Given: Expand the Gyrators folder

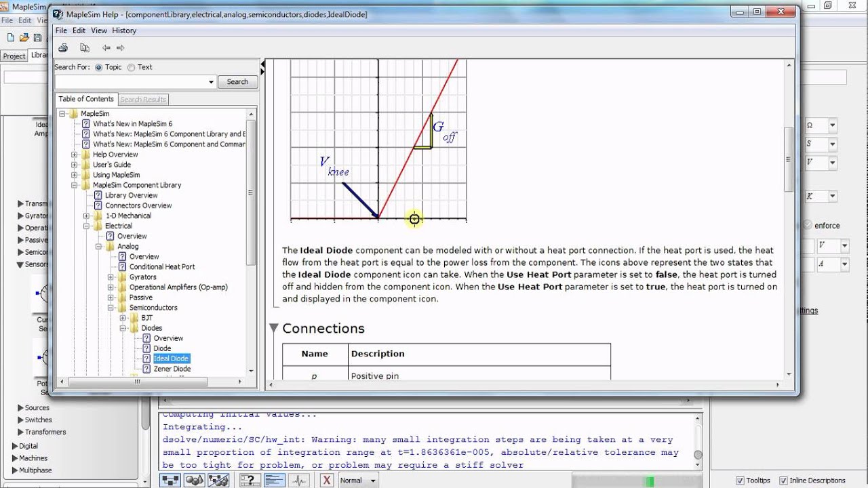Looking at the screenshot, I should (111, 277).
